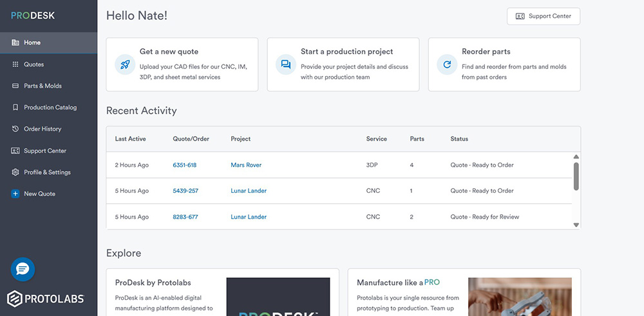Click the Profile & Settings gear icon
The width and height of the screenshot is (644, 316).
click(15, 172)
